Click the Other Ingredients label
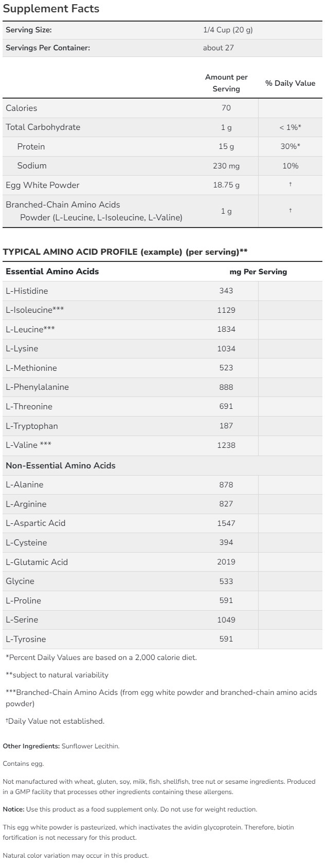The height and width of the screenshot is (868, 326). point(31,746)
